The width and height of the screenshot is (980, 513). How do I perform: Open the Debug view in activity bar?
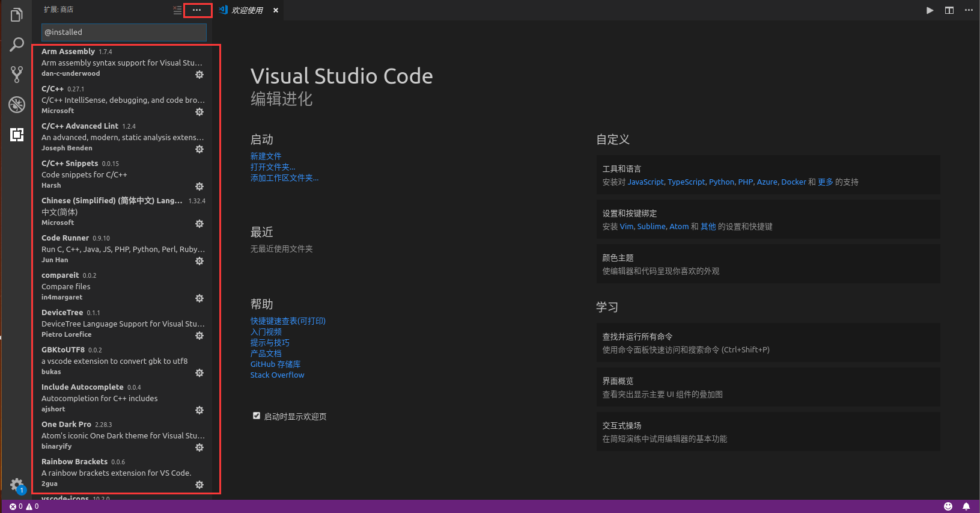pos(17,105)
